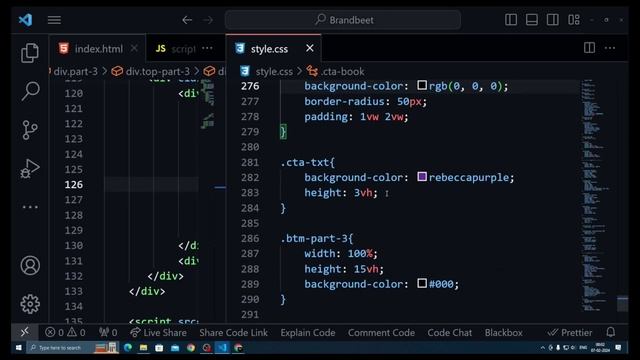Close the style.css tab
Viewport: 640px width, 360px height.
point(310,48)
